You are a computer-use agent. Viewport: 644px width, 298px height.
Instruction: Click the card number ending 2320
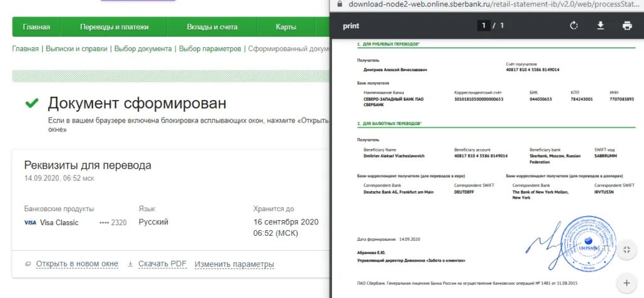point(113,223)
